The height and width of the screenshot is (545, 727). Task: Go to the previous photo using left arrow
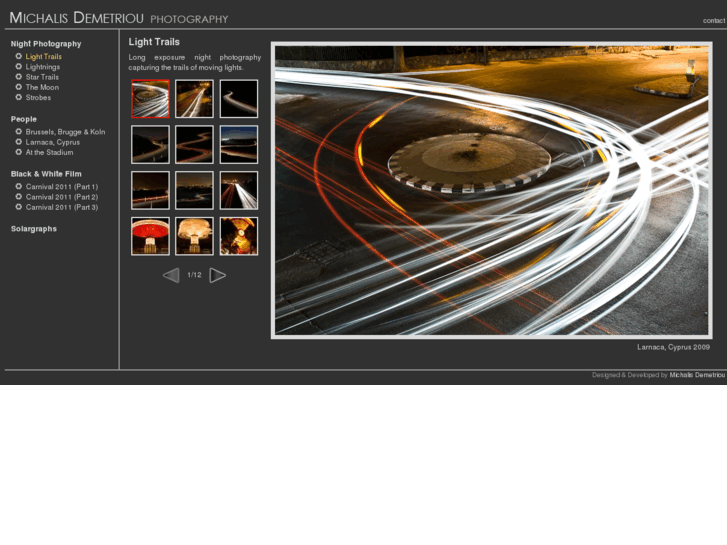[x=171, y=275]
